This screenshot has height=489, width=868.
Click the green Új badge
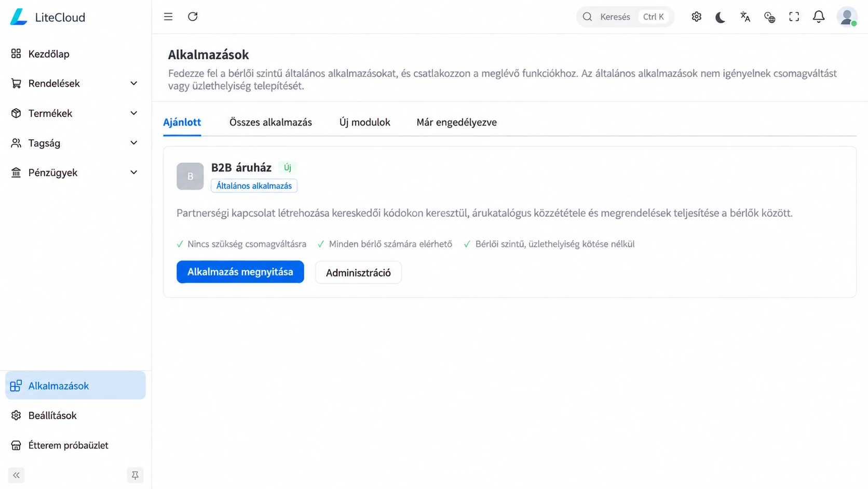pos(288,167)
